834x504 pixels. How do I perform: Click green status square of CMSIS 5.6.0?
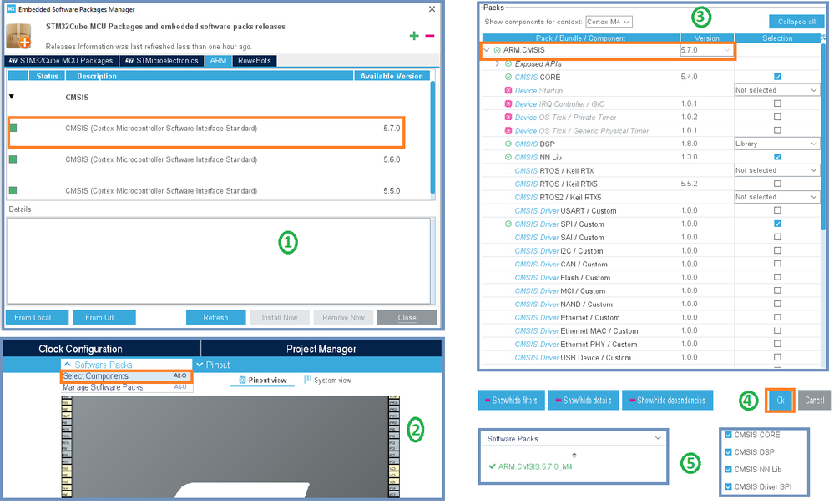coord(13,159)
